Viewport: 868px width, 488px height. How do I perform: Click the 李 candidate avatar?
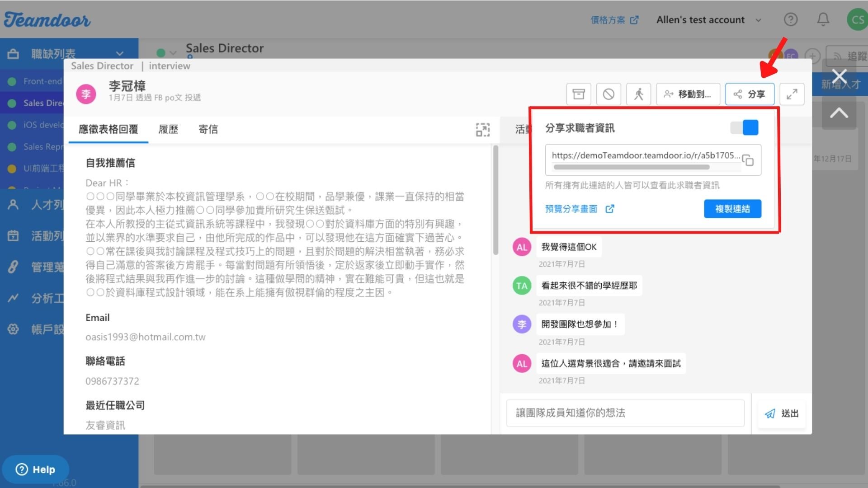(86, 94)
